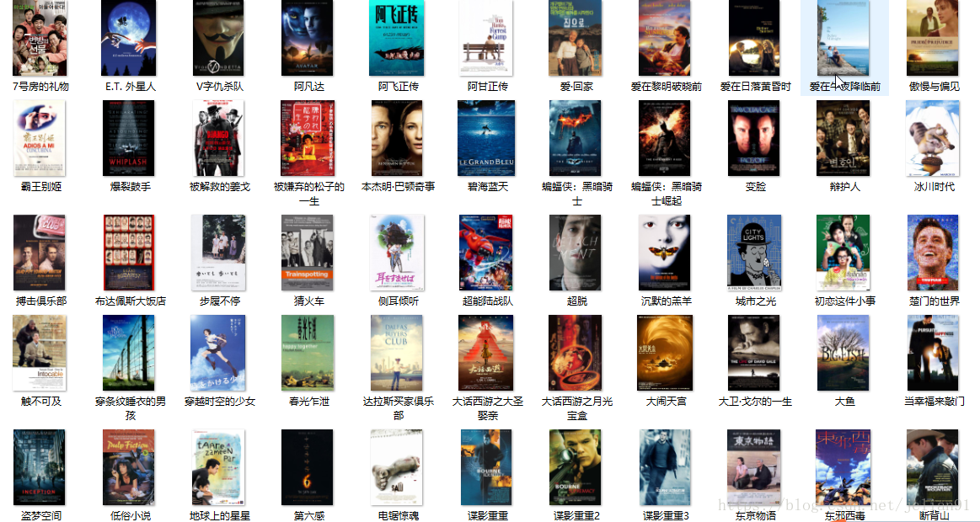Select the 初恋这件小事 poster
The image size is (980, 522).
(843, 253)
